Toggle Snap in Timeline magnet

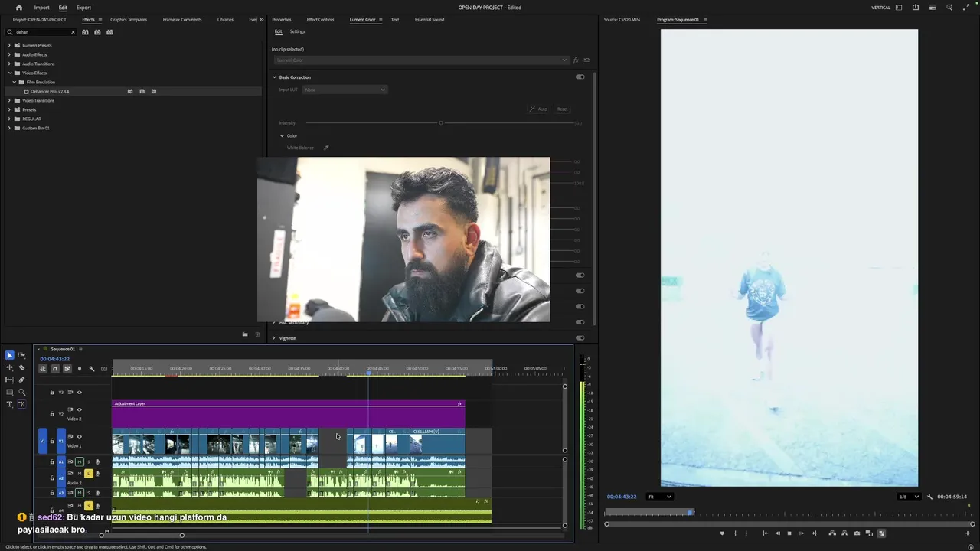(55, 369)
